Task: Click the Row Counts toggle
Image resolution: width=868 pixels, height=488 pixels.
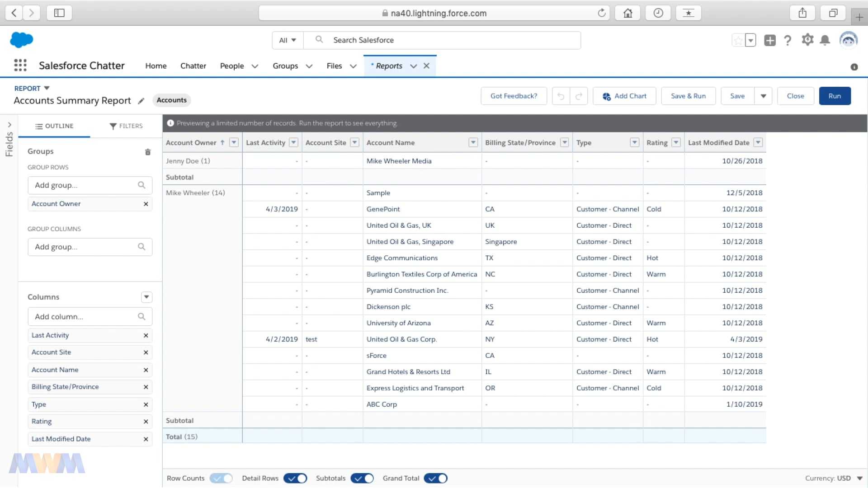Action: point(220,478)
